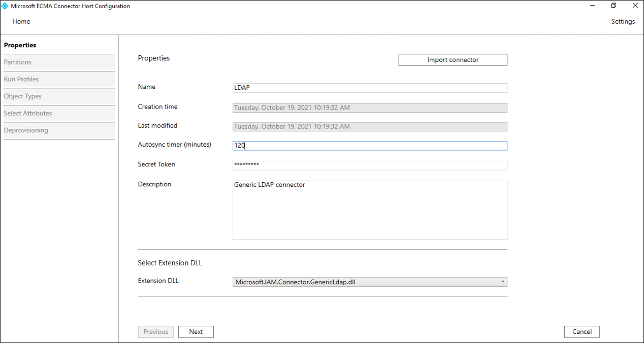Click the Import connector button
Image resolution: width=644 pixels, height=343 pixels.
pyautogui.click(x=453, y=60)
